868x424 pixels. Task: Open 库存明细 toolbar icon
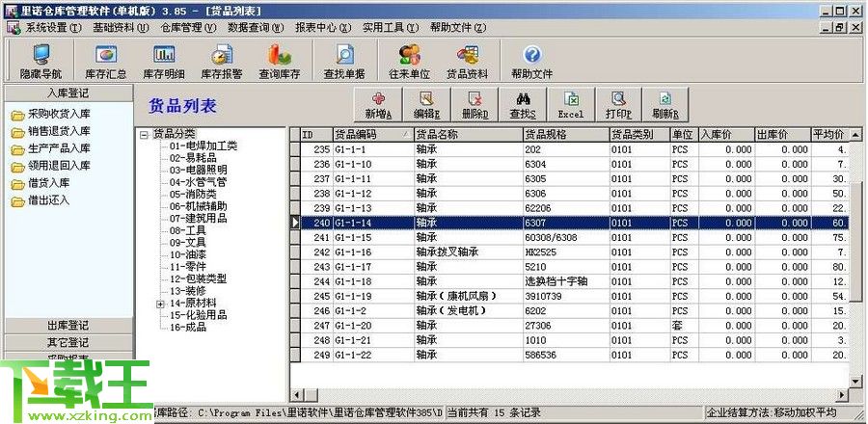pos(164,62)
